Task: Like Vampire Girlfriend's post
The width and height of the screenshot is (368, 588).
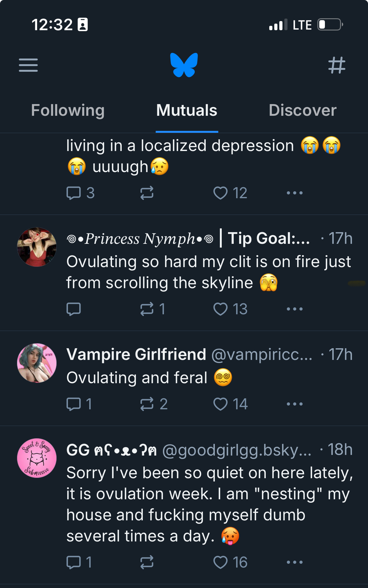Action: (x=220, y=404)
